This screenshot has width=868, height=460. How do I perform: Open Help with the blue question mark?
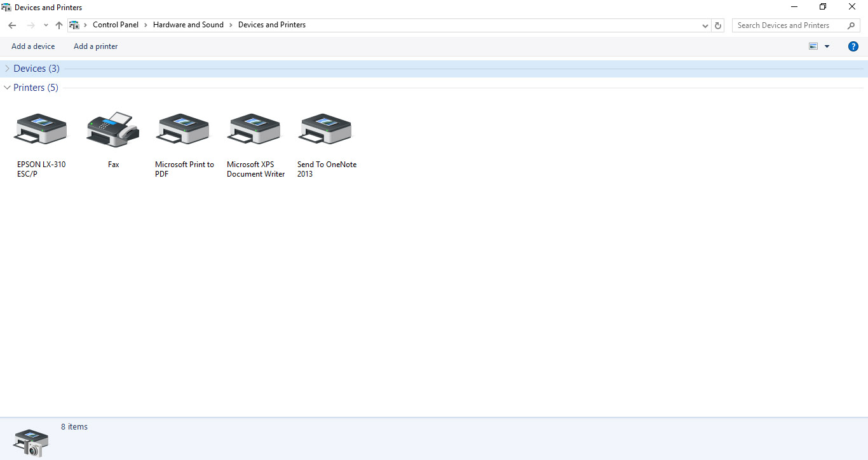click(x=853, y=46)
